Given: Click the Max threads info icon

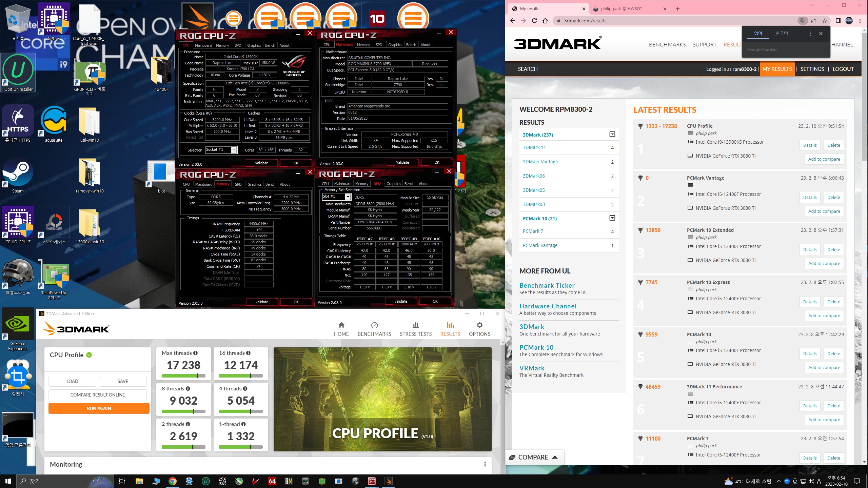Looking at the screenshot, I should pyautogui.click(x=195, y=353).
